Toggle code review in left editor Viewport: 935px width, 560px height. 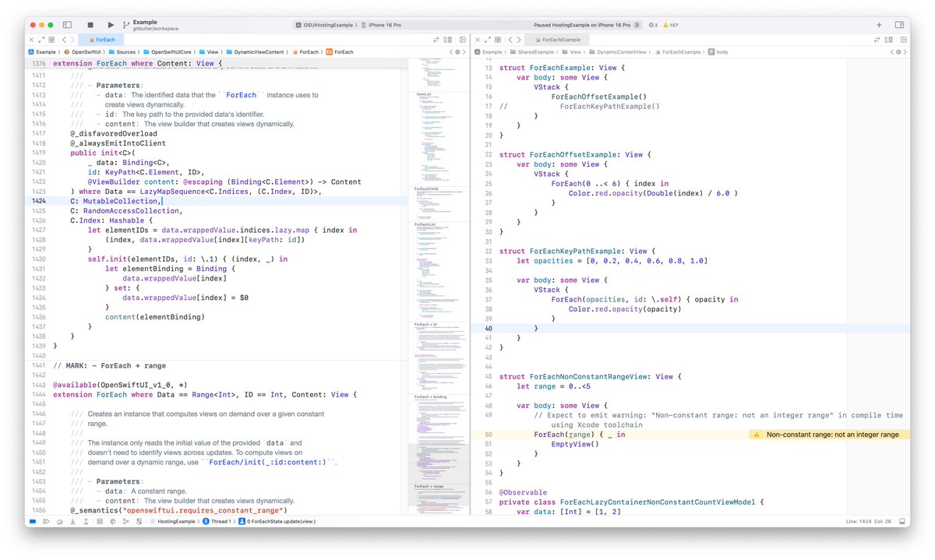(436, 39)
